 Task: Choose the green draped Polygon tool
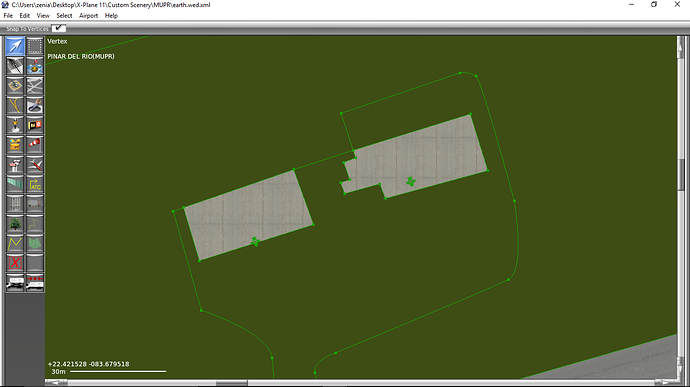click(35, 243)
